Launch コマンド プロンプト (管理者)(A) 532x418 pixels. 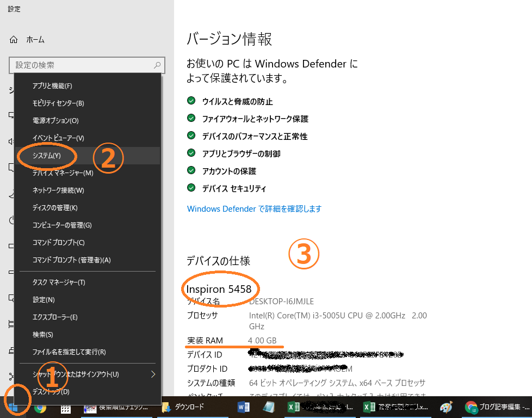point(88,260)
